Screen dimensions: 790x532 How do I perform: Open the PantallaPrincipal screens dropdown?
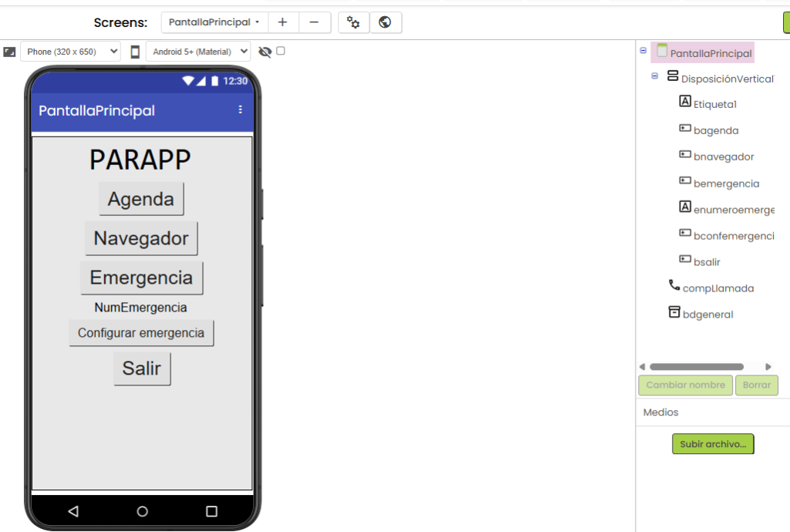(214, 22)
